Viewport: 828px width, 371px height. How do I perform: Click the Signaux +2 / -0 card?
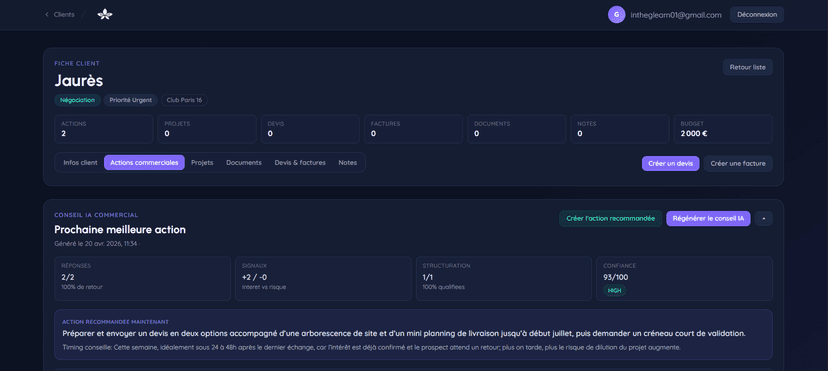point(323,279)
